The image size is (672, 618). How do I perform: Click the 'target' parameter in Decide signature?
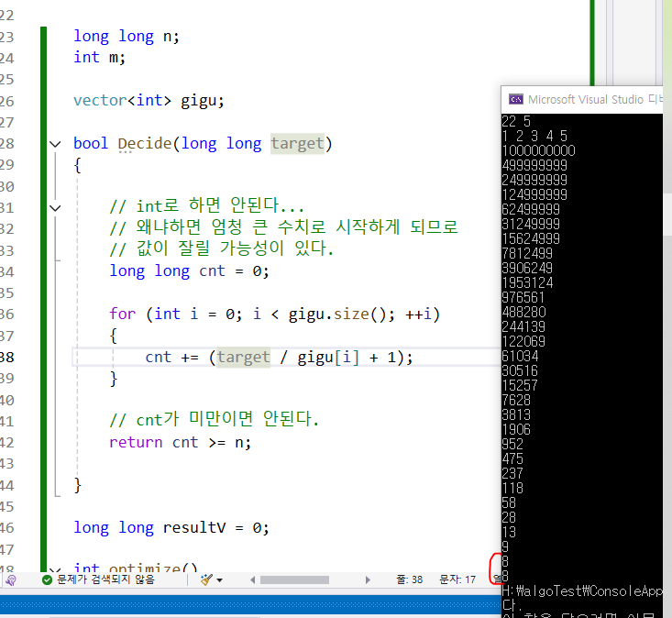pos(297,143)
